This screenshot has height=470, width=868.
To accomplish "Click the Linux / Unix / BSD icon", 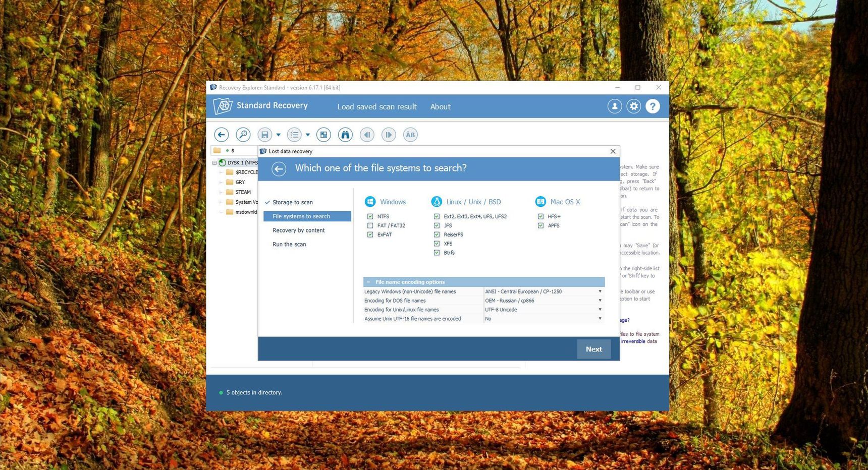I will [x=437, y=202].
